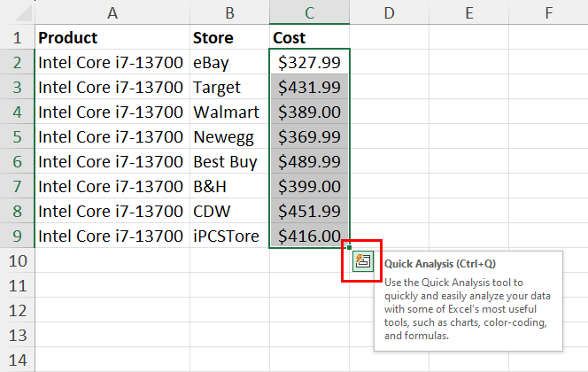
Task: Click the $399.00 cost cell
Action: point(309,186)
